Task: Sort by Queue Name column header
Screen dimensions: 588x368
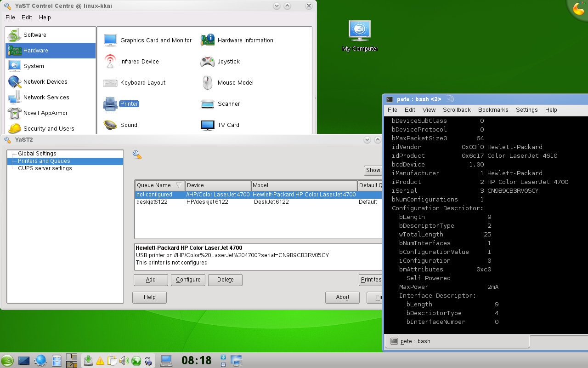Action: coord(160,185)
